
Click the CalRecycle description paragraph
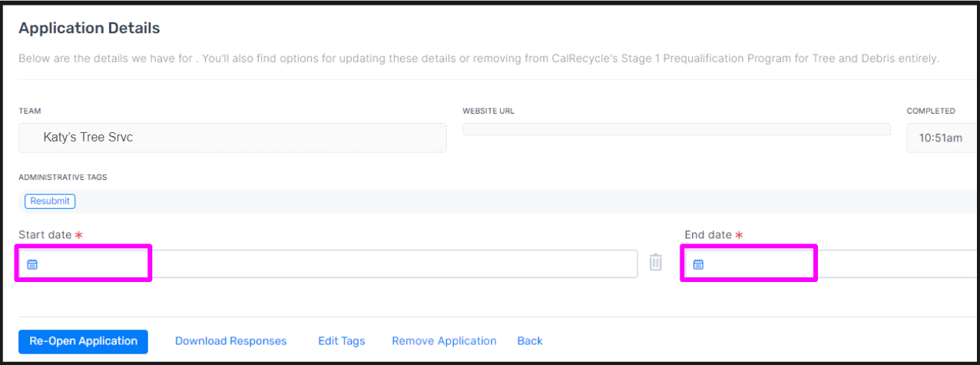click(478, 58)
